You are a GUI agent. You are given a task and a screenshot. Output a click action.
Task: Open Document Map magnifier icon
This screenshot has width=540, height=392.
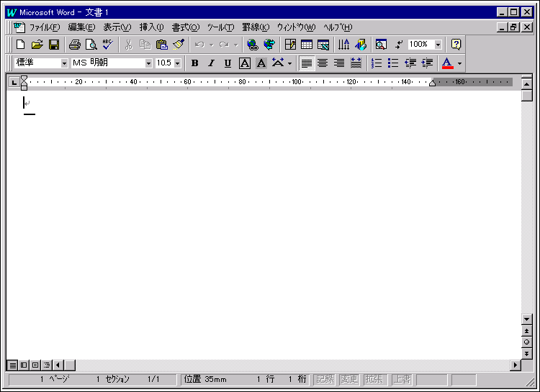(381, 45)
